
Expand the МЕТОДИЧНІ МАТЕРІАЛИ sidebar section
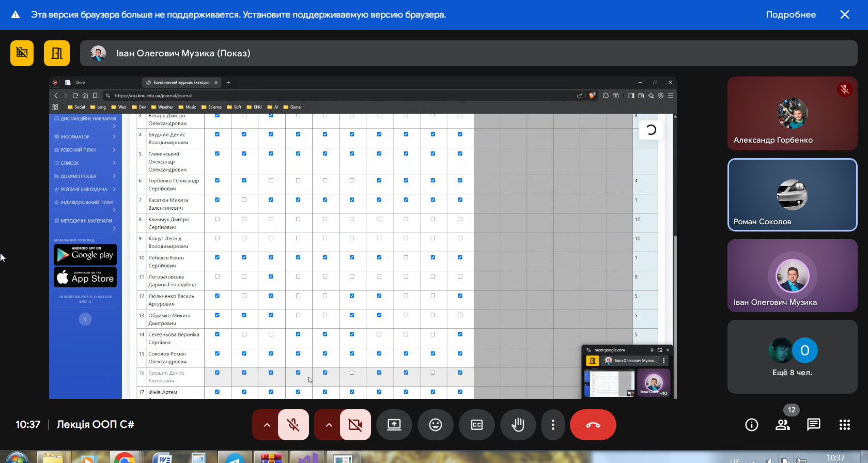[85, 224]
